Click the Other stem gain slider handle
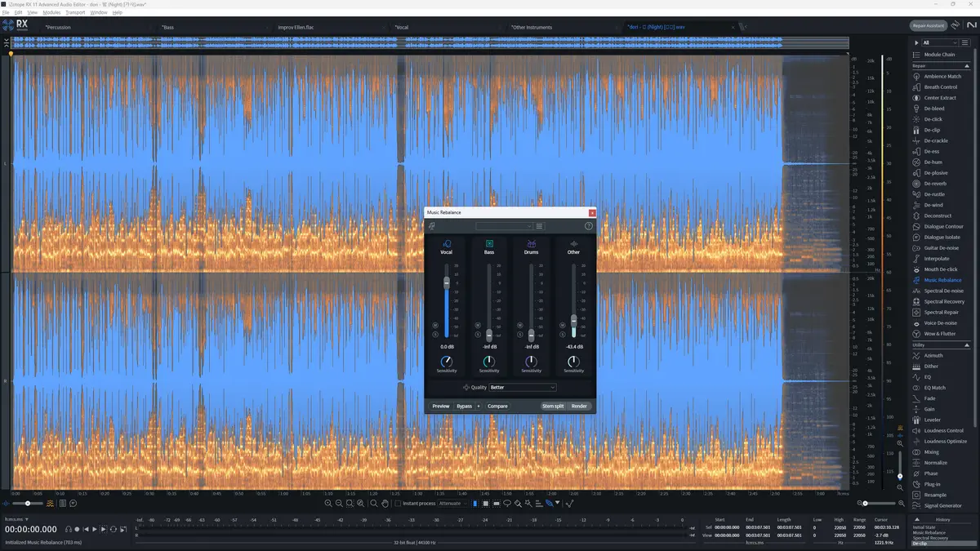 click(x=573, y=320)
